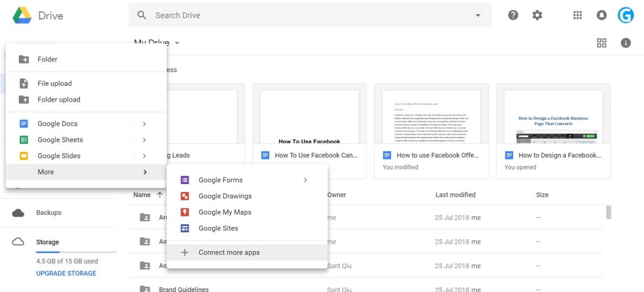
Task: Focus the Search Drive field
Action: click(310, 15)
